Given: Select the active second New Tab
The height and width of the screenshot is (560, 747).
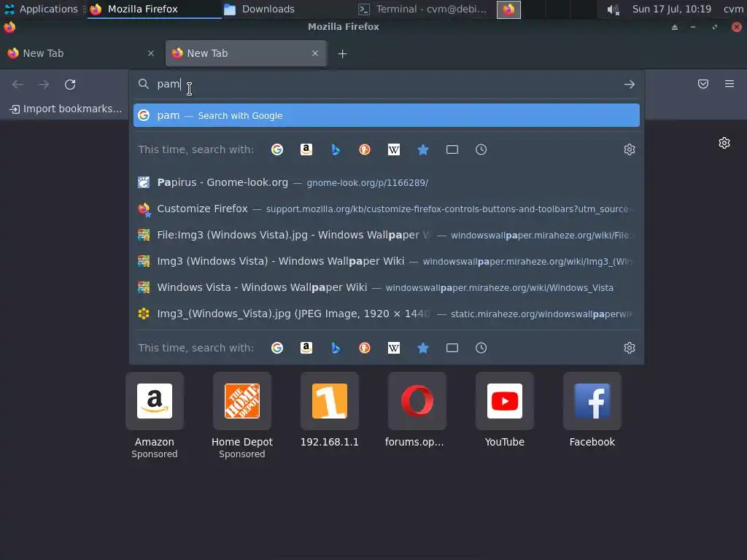Looking at the screenshot, I should (246, 53).
